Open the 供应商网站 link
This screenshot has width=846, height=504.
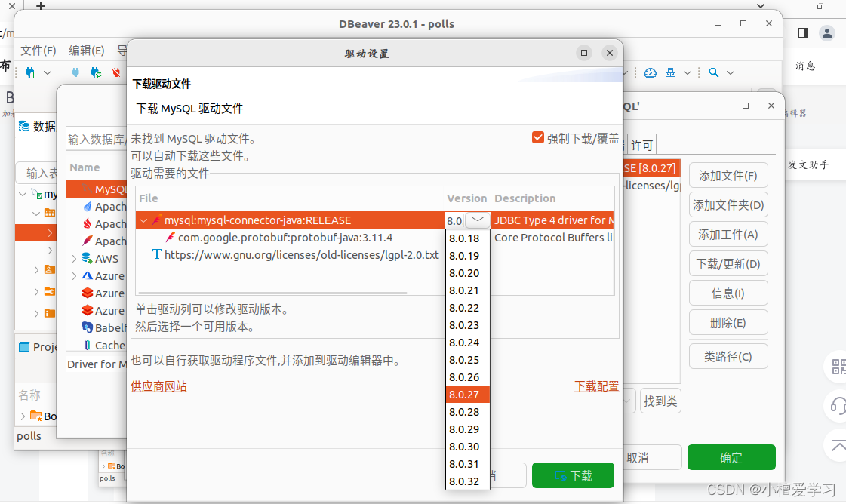[158, 386]
